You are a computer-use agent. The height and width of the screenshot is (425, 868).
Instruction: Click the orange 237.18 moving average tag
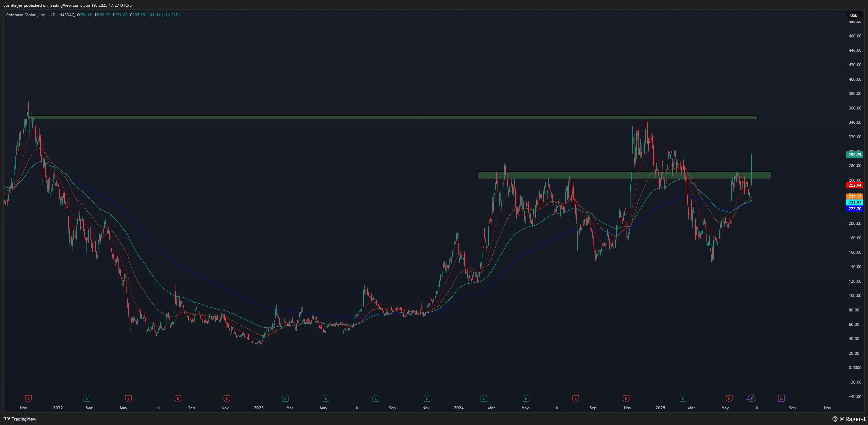pyautogui.click(x=854, y=197)
